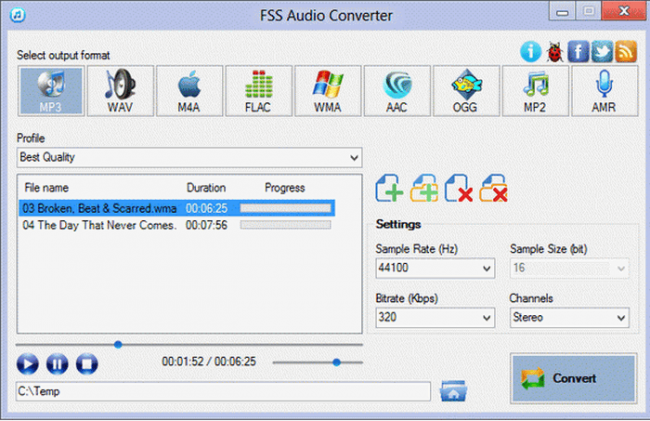The width and height of the screenshot is (650, 421).
Task: Click the volume slider thumb
Action: click(x=337, y=362)
